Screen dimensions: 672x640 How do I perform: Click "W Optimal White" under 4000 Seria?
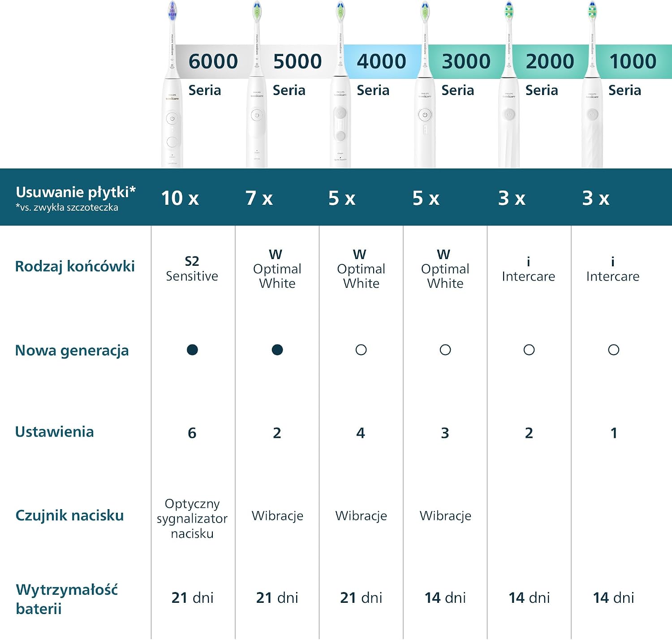tap(361, 269)
